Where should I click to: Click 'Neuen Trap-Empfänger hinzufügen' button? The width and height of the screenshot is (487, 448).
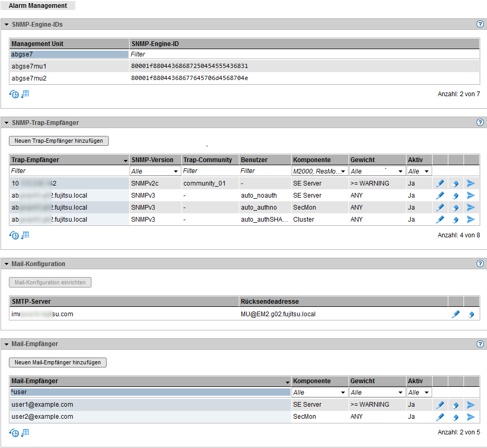pos(59,141)
